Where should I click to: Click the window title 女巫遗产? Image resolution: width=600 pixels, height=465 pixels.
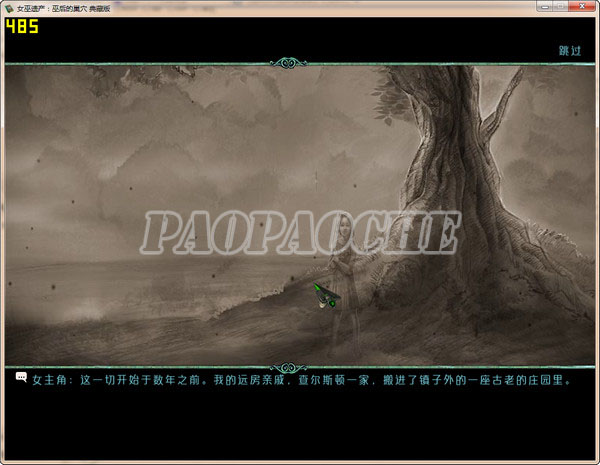tap(63, 8)
